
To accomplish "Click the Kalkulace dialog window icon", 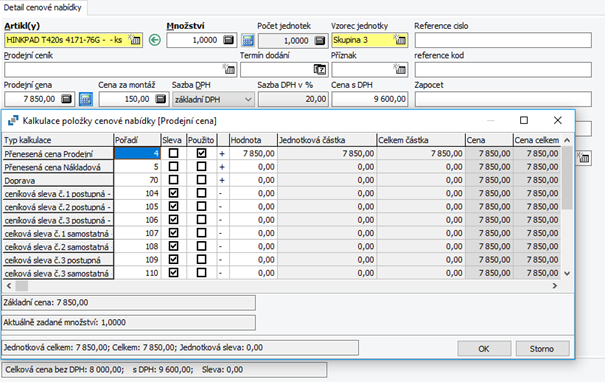I will point(13,121).
